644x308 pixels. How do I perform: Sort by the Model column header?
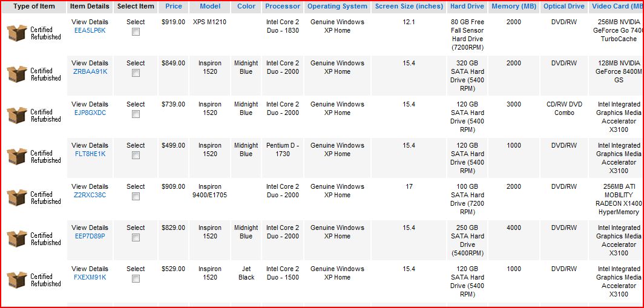210,6
